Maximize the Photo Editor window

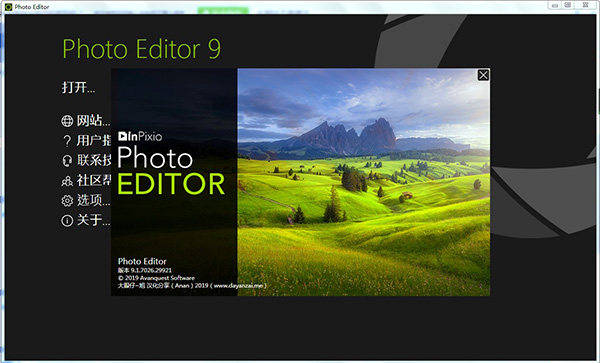[568, 5]
